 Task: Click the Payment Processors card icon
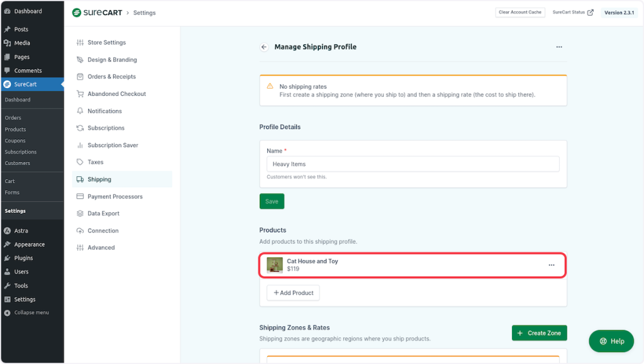tap(80, 196)
